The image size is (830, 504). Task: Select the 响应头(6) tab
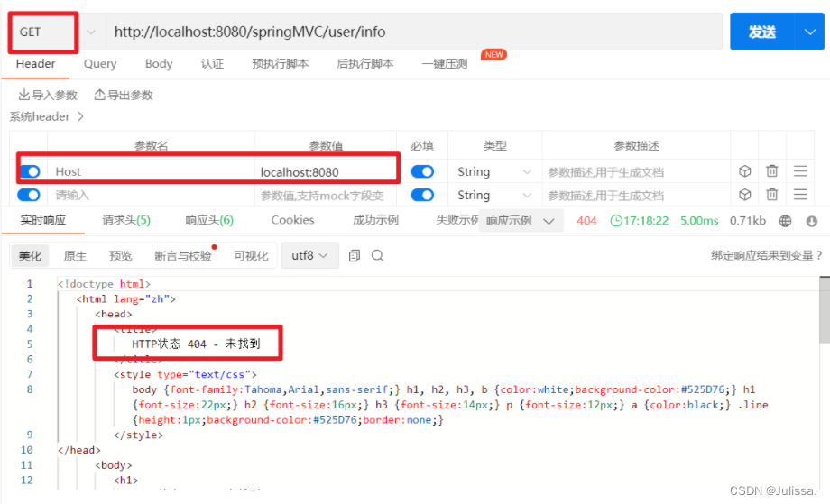209,220
